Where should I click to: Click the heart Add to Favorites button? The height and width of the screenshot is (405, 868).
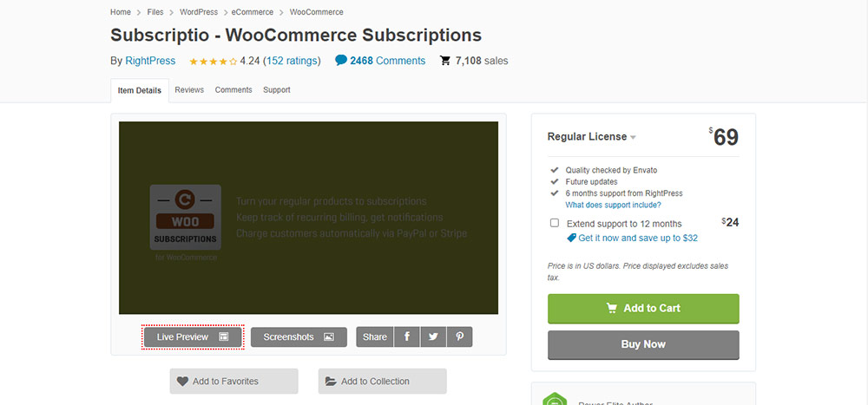pyautogui.click(x=233, y=381)
